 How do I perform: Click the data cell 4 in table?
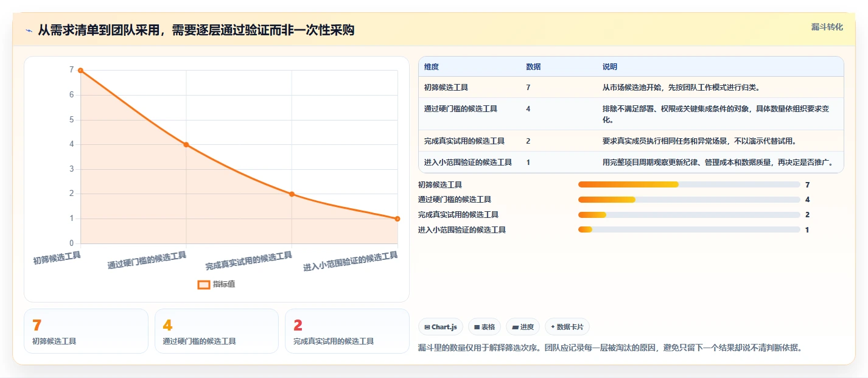(x=528, y=109)
